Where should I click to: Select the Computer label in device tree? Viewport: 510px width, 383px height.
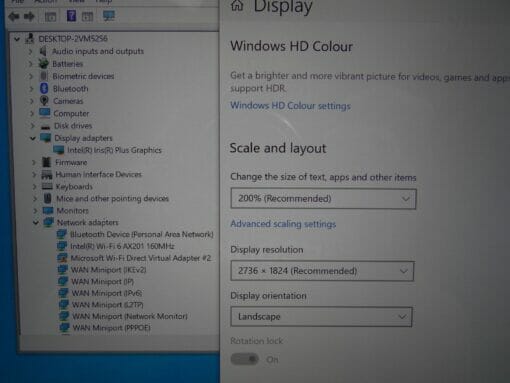click(71, 113)
